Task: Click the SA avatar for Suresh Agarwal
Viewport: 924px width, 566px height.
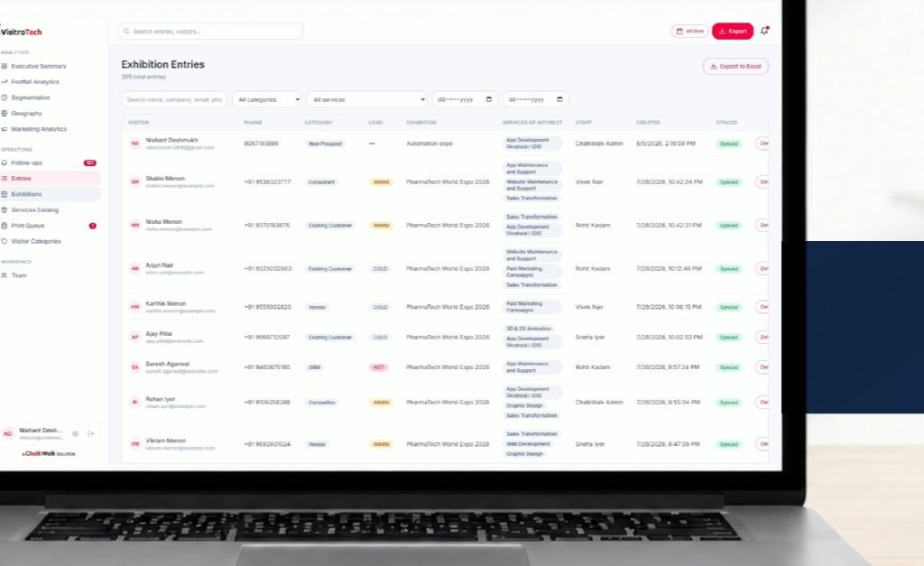Action: [135, 367]
